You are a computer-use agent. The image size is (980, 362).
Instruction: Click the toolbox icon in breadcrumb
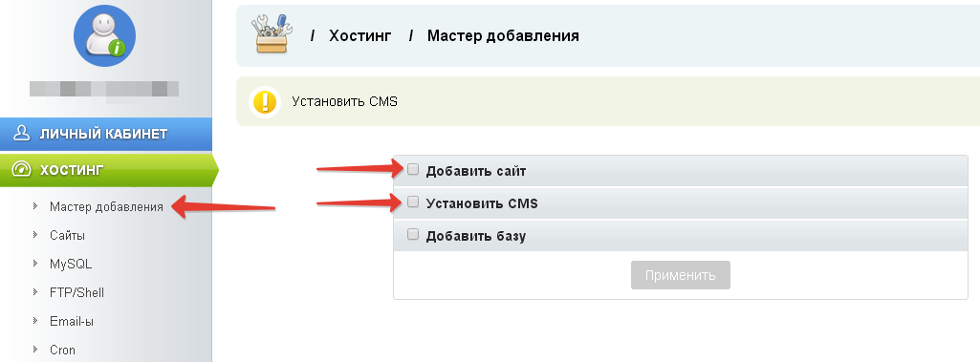tap(272, 34)
